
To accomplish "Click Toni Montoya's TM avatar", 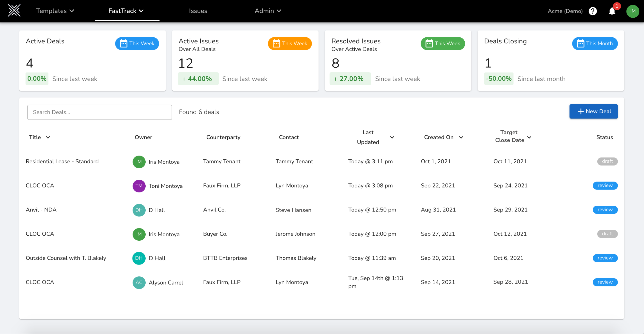I will 139,186.
